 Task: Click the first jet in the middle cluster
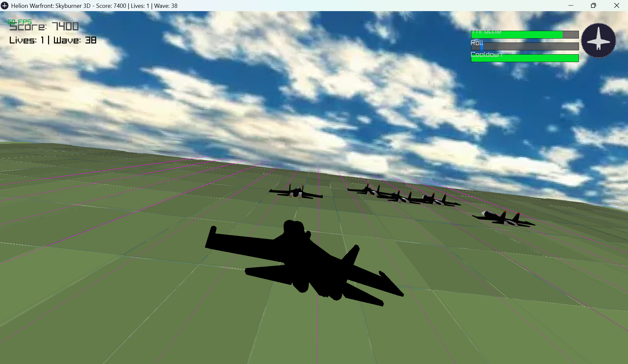coord(368,190)
